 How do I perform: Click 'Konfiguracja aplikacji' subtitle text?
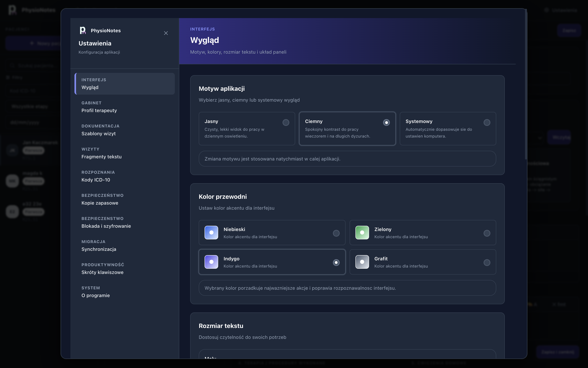pos(99,52)
